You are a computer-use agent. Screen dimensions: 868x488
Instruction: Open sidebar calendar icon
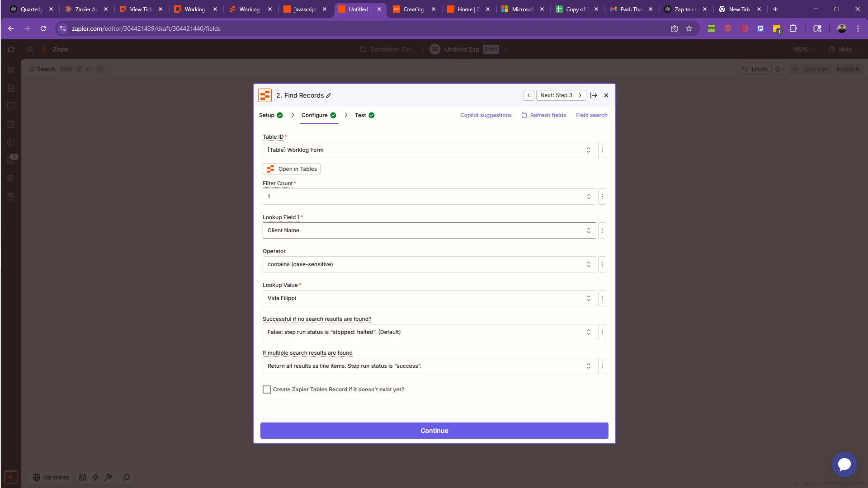coord(11,124)
